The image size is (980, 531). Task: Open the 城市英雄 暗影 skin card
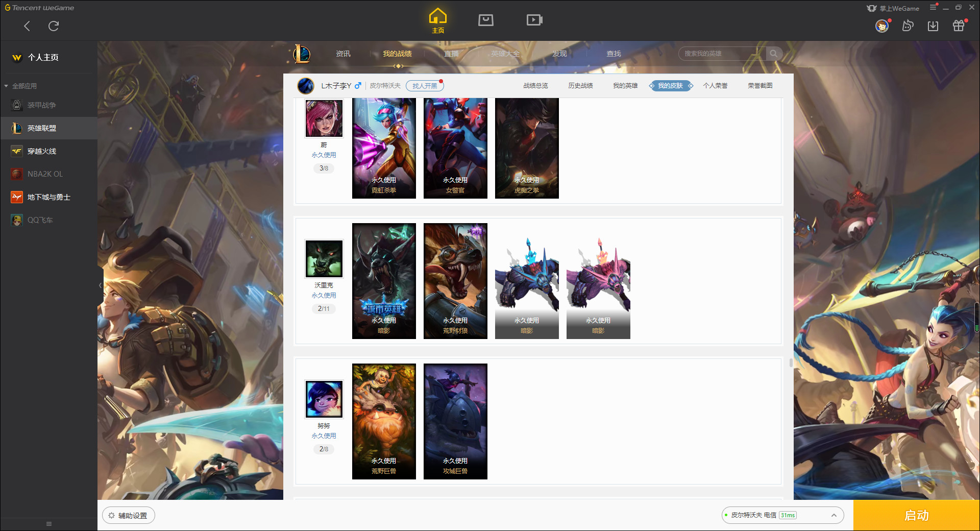pos(384,281)
